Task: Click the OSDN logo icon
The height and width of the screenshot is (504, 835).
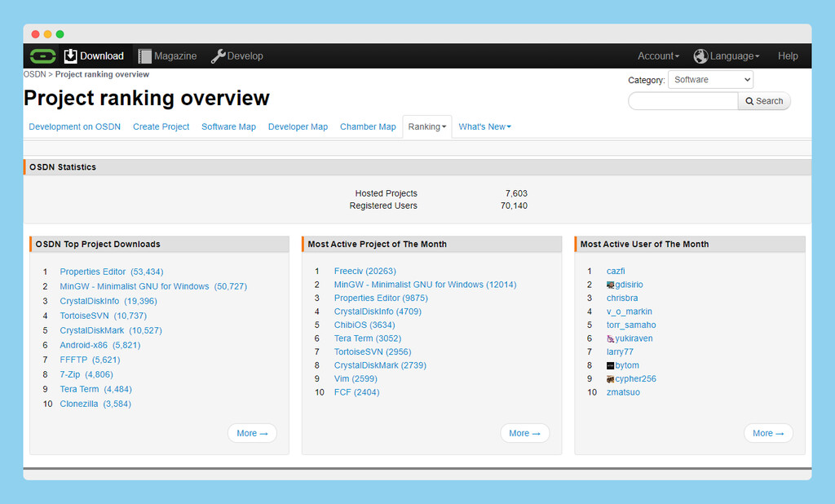Action: coord(42,56)
